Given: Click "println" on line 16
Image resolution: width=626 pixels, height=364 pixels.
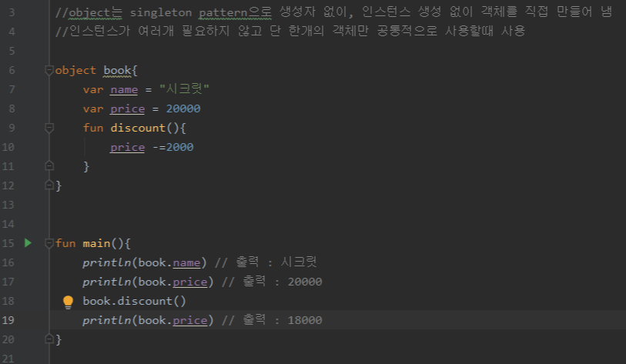Looking at the screenshot, I should tap(107, 262).
